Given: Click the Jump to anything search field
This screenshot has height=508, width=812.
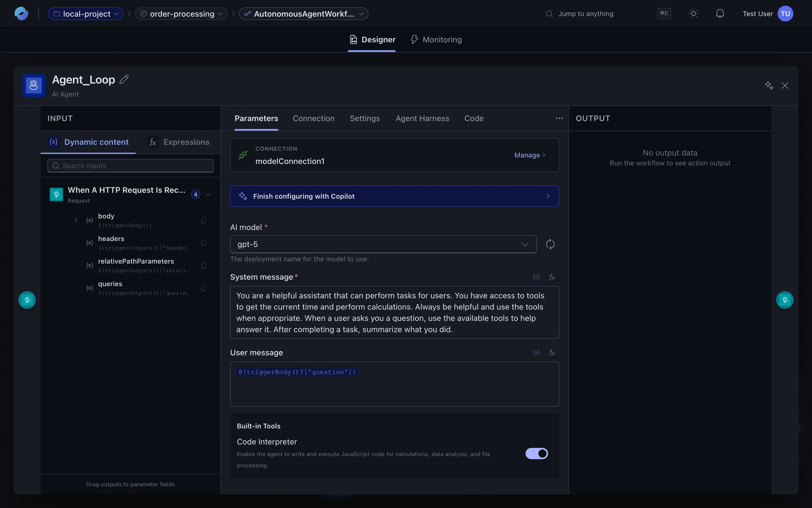Looking at the screenshot, I should 586,14.
